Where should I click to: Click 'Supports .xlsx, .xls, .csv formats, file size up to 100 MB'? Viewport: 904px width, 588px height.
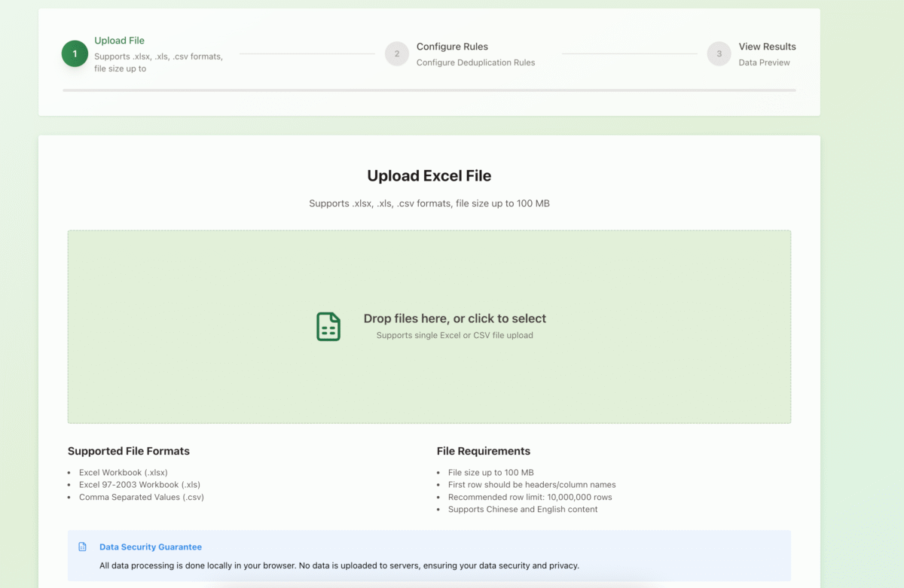click(429, 203)
